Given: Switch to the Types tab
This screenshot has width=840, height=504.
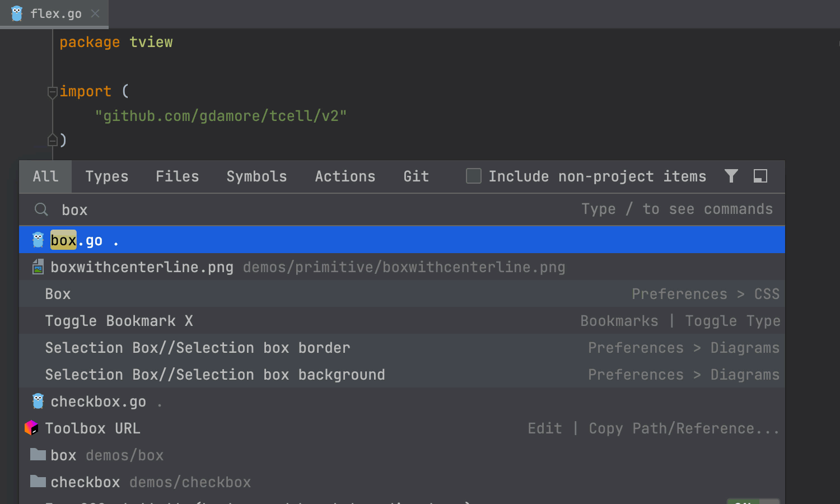Looking at the screenshot, I should coord(106,177).
